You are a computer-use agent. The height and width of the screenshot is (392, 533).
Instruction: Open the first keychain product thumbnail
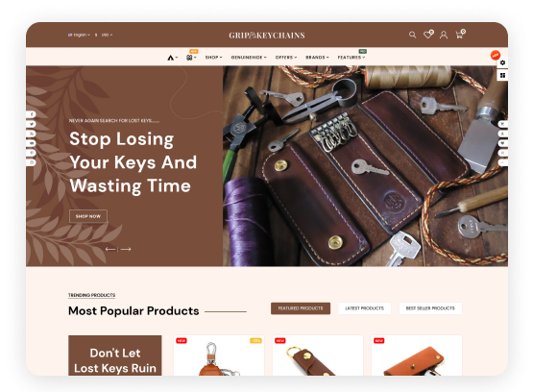point(219,355)
